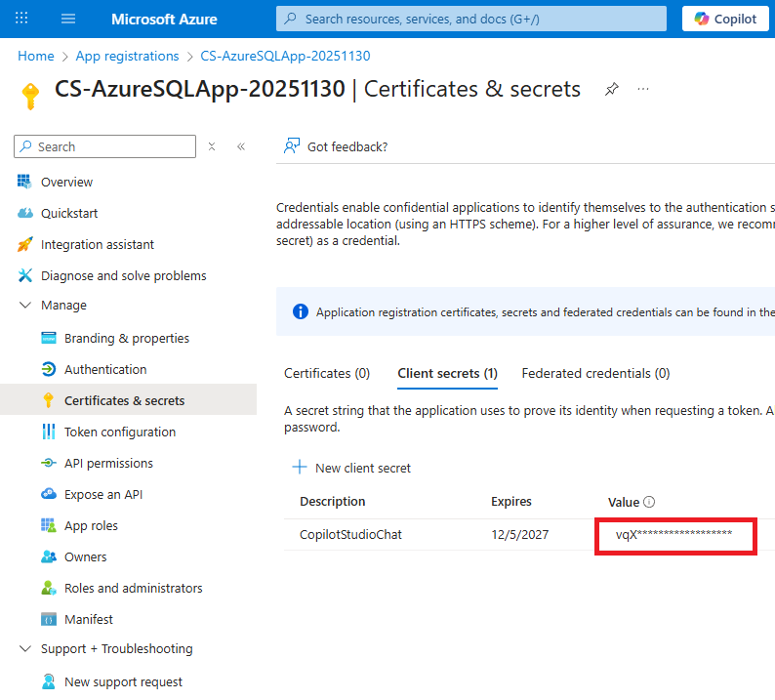
Task: Clear the sidebar search with X icon
Action: tap(212, 146)
